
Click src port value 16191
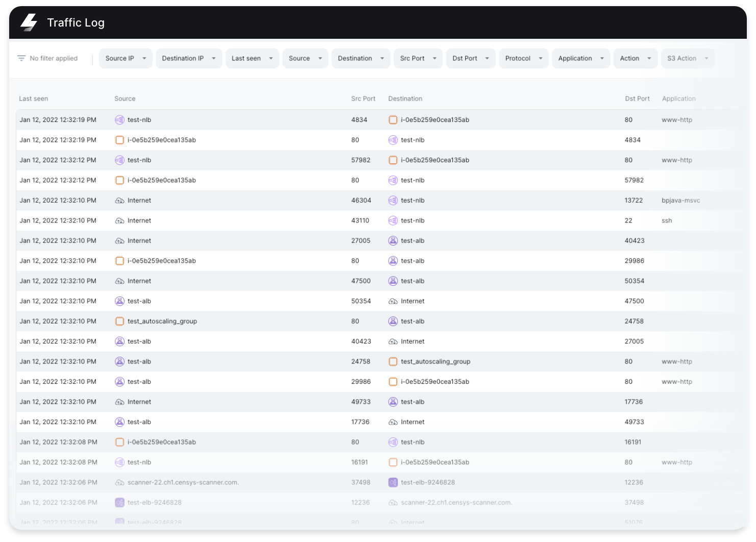pos(360,462)
